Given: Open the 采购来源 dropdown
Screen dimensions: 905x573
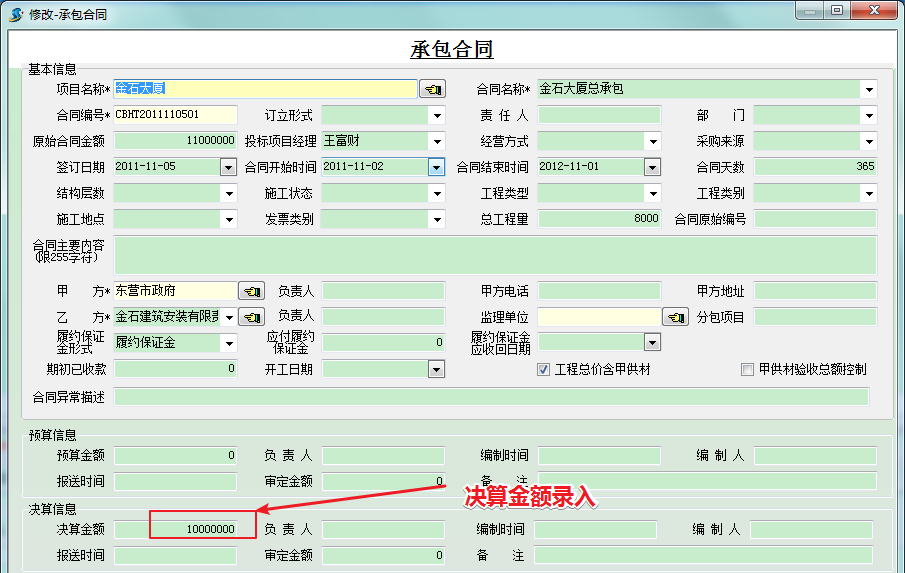Looking at the screenshot, I should [869, 141].
